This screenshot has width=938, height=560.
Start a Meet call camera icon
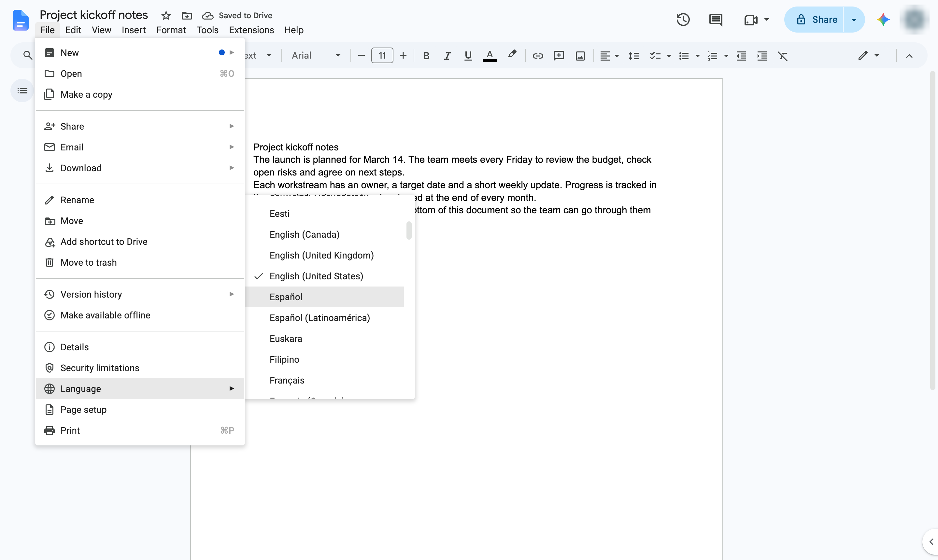750,20
